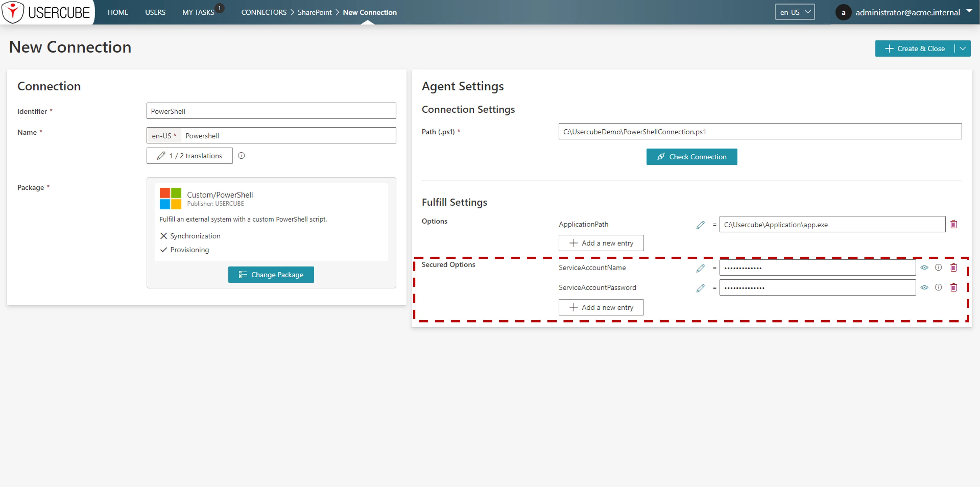The height and width of the screenshot is (487, 980).
Task: Open the Create & Close split arrow
Action: pos(963,49)
